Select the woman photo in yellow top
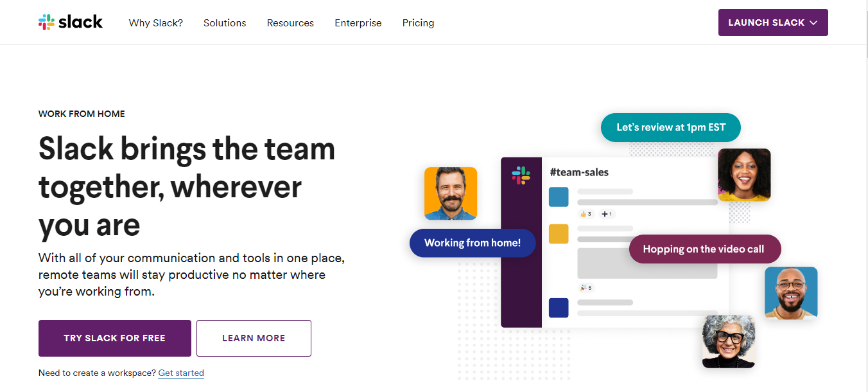This screenshot has width=868, height=392. pos(744,175)
